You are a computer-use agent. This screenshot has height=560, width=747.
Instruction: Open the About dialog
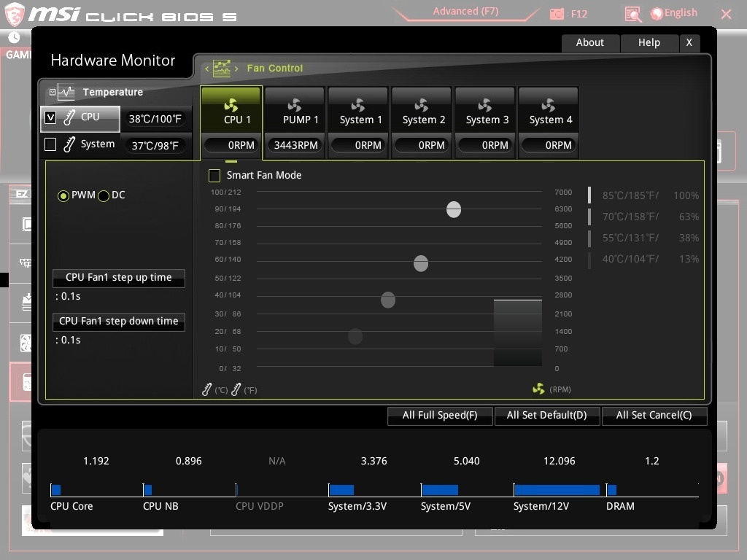[590, 43]
